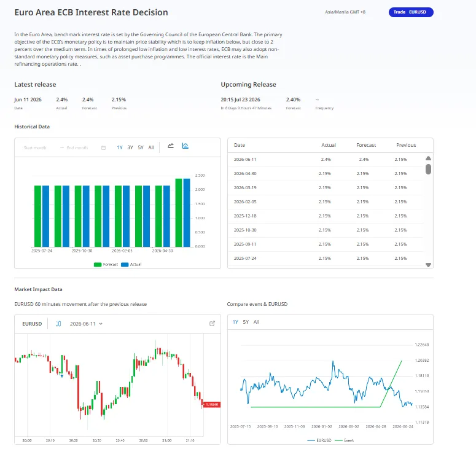Click the historical table scrollbar thumb
This screenshot has width=476, height=449.
[428, 169]
